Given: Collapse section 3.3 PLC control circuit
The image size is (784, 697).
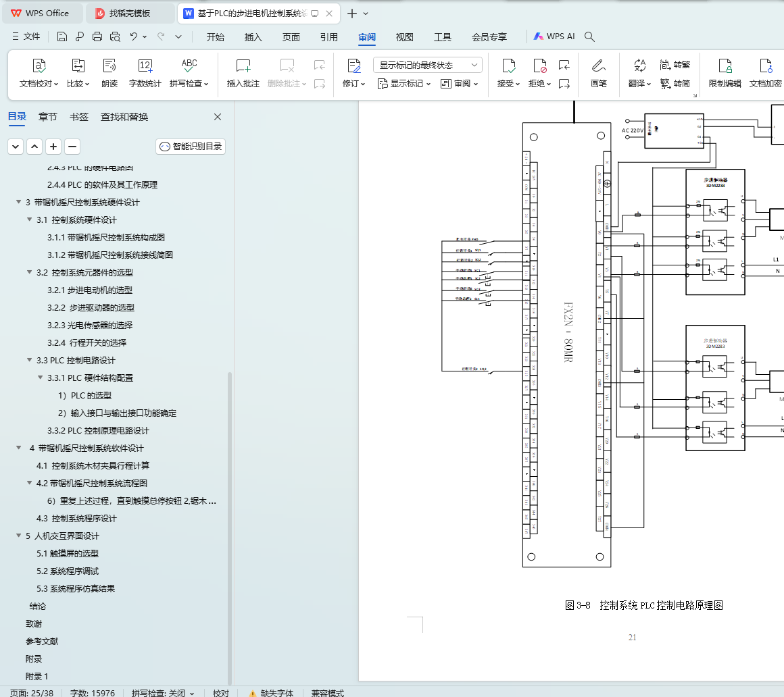Looking at the screenshot, I should click(30, 360).
